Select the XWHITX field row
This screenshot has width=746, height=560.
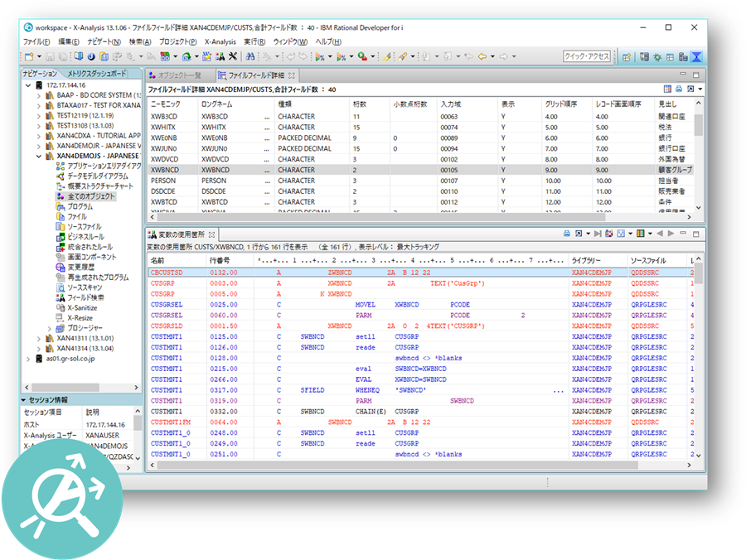420,128
